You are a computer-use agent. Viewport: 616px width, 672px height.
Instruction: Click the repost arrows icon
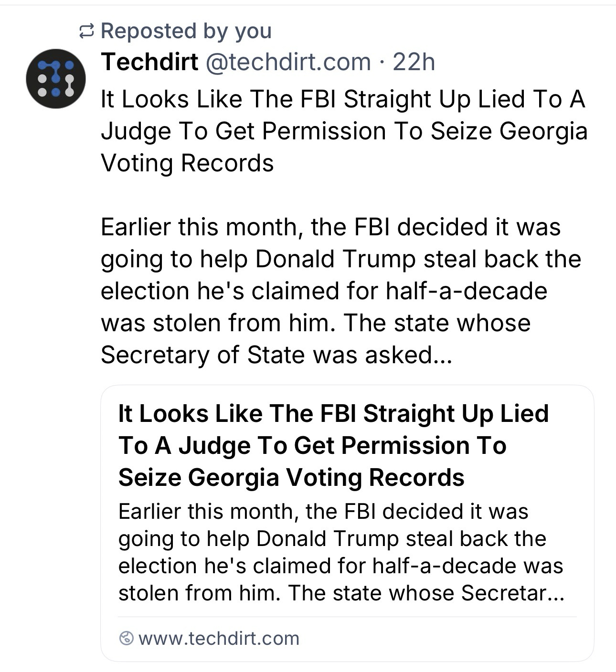click(86, 32)
